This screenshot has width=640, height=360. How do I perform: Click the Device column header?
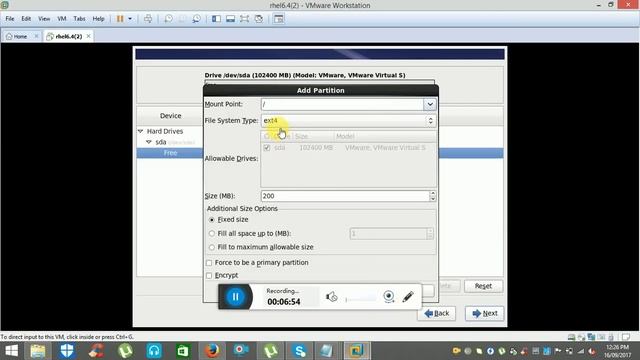(170, 116)
